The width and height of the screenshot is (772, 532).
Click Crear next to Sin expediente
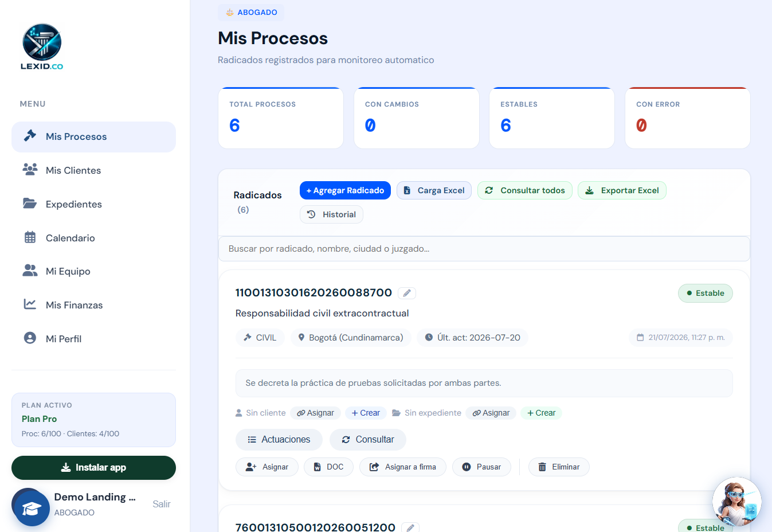point(541,413)
